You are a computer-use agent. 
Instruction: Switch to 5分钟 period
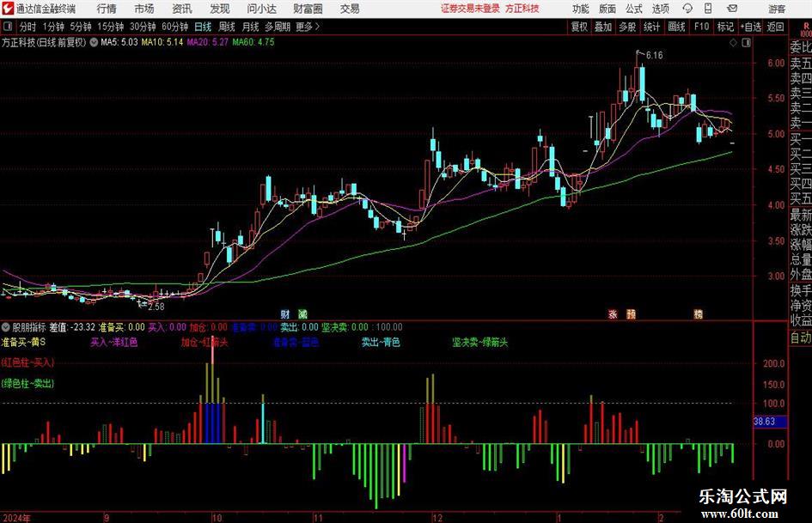point(80,27)
